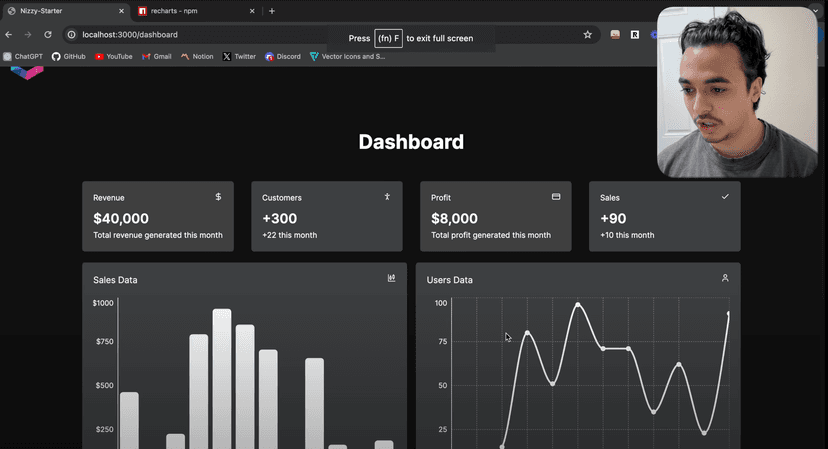Click the person icon on Customers card
The width and height of the screenshot is (828, 449).
click(387, 197)
